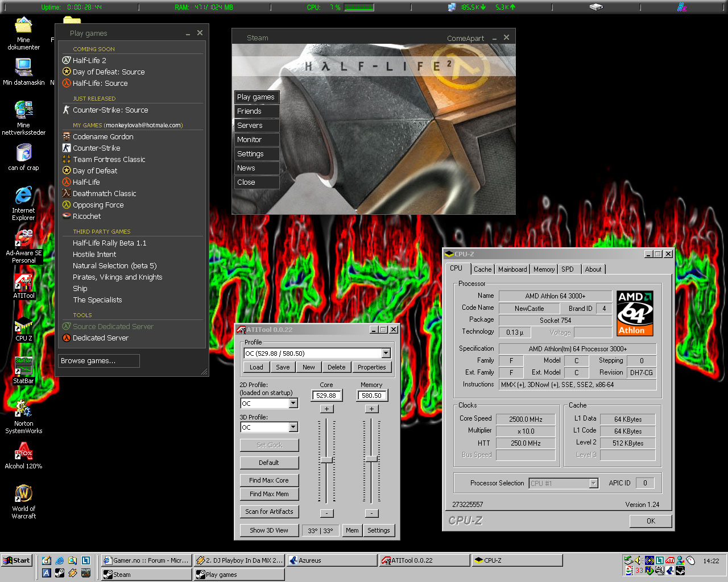Click the Save profile button in ATITool
The width and height of the screenshot is (728, 582).
tap(283, 367)
